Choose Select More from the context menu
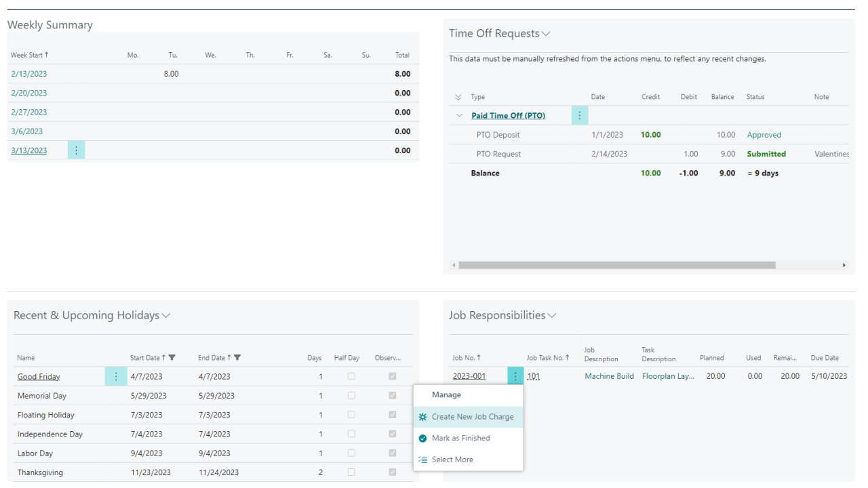868x488 pixels. (x=468, y=460)
